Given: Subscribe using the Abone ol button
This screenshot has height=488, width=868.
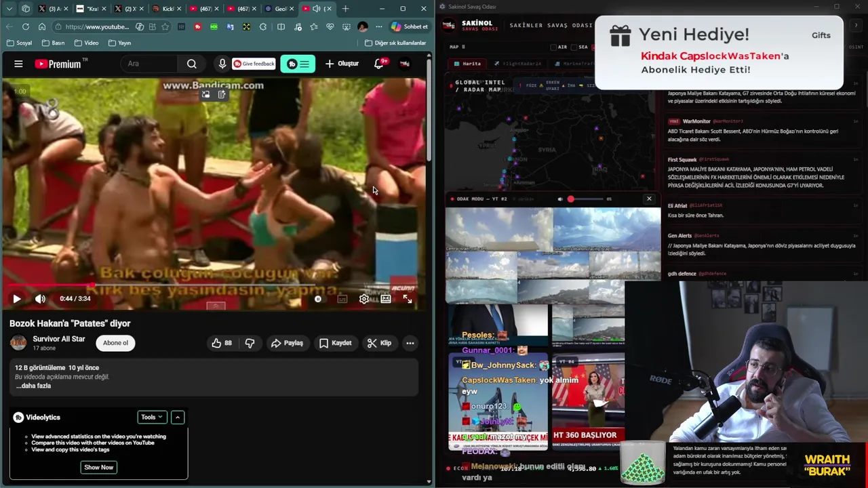Looking at the screenshot, I should pyautogui.click(x=115, y=343).
